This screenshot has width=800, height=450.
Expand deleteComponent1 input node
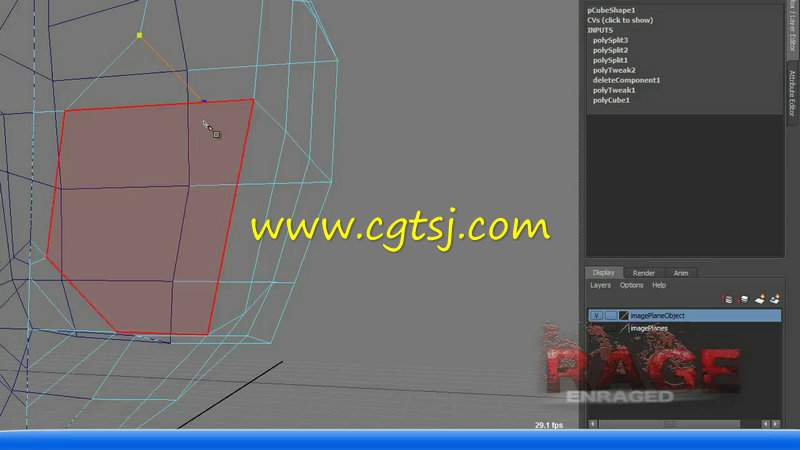pos(627,80)
